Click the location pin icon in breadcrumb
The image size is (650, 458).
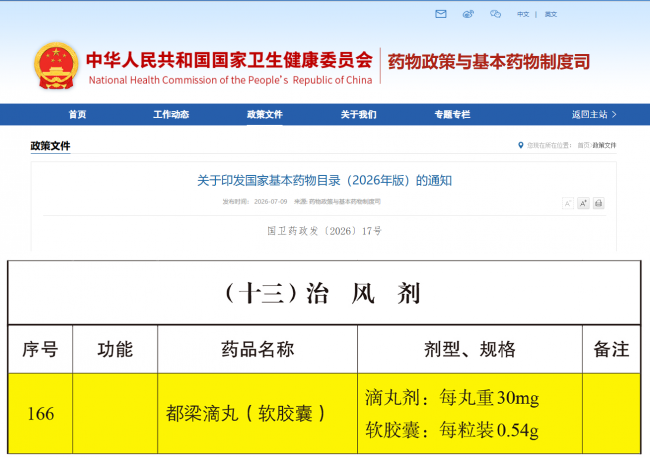(x=521, y=145)
